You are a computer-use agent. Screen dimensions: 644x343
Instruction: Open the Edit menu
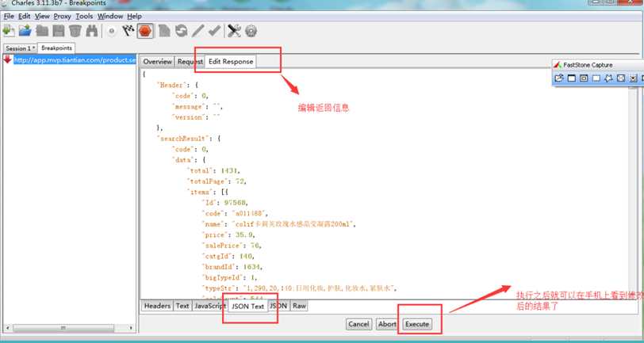25,17
